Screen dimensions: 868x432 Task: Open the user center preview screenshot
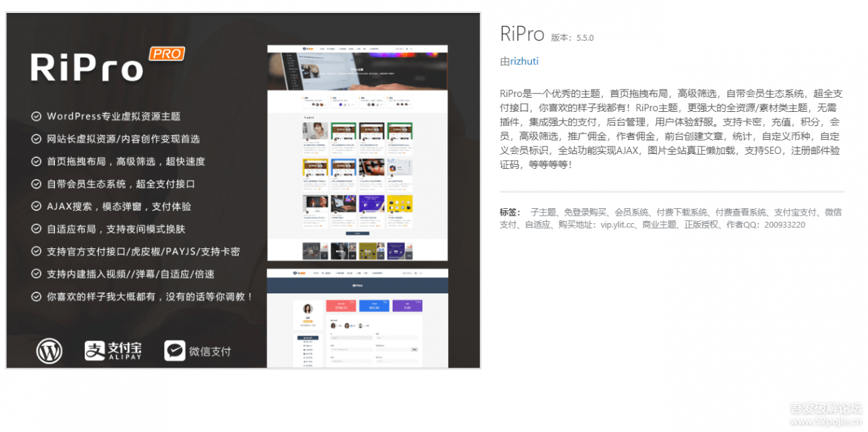(x=357, y=318)
